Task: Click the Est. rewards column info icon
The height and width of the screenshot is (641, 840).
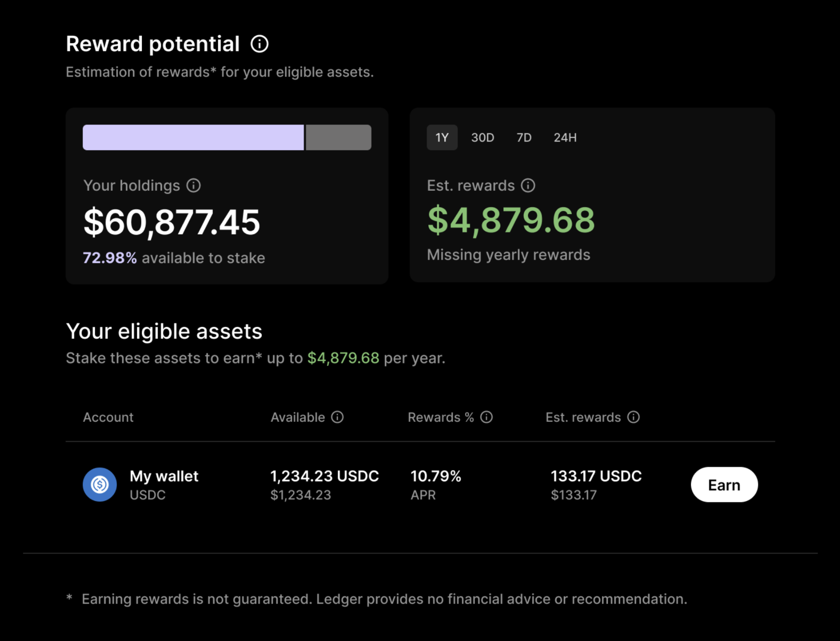Action: 633,417
